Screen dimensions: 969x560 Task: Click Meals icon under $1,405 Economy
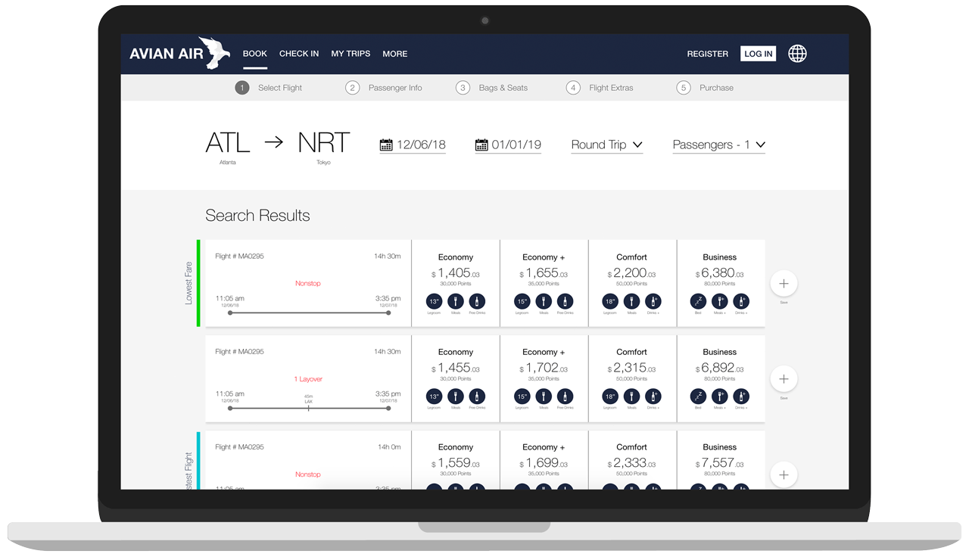456,301
